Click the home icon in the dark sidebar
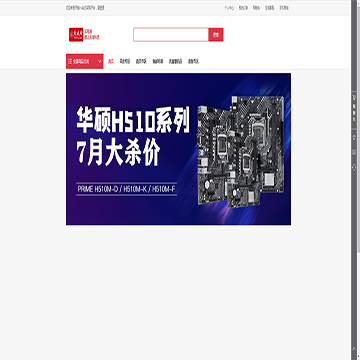The image size is (360, 360). point(354,137)
